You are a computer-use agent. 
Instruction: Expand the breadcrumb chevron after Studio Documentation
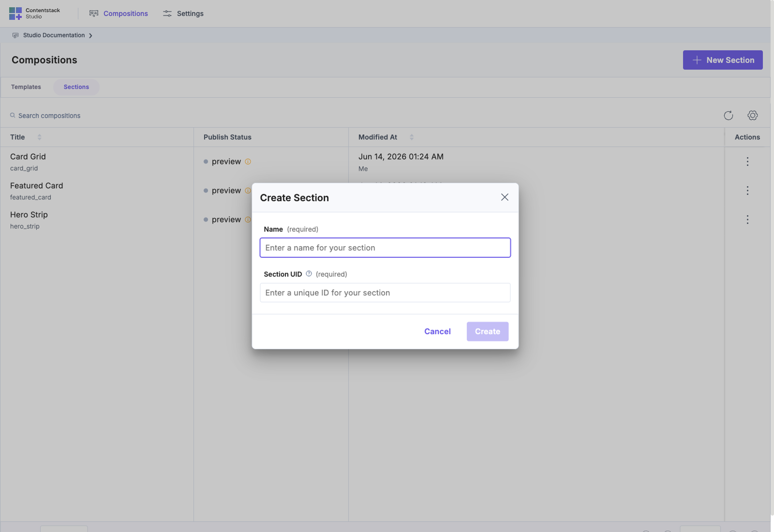point(90,35)
